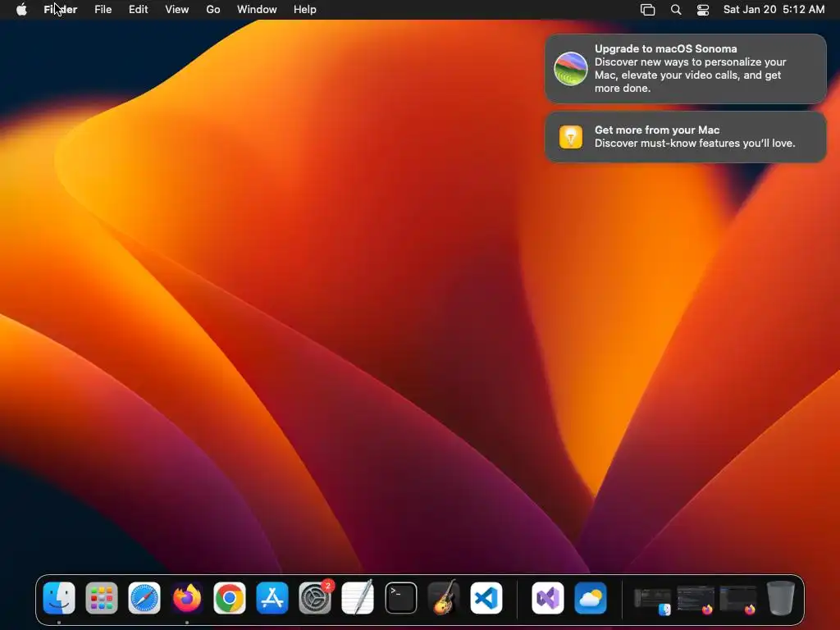This screenshot has height=630, width=840.
Task: Open the App Store icon
Action: click(272, 598)
